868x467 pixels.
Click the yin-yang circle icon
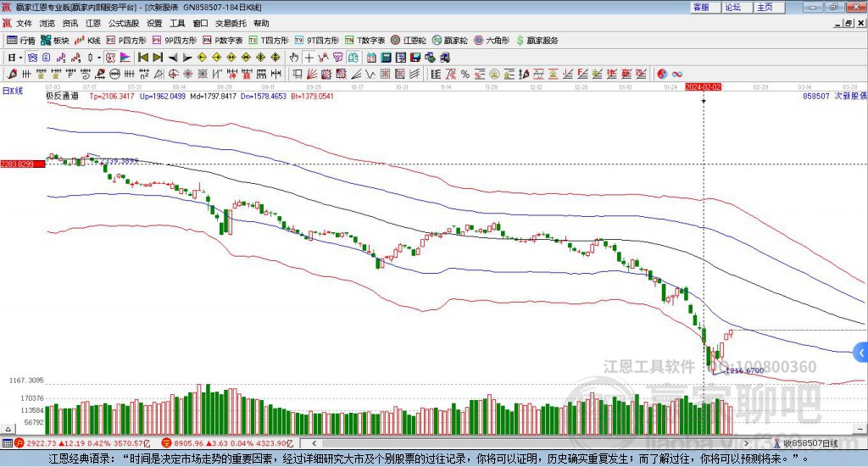click(662, 73)
